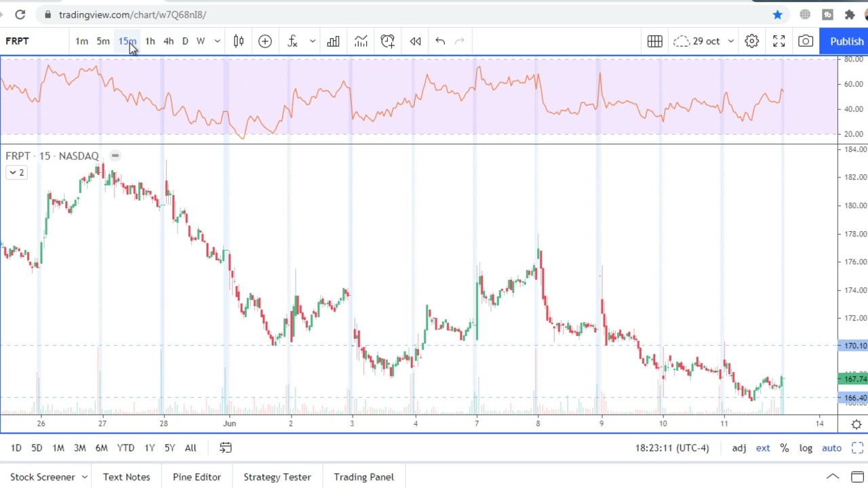Select the 5m timeframe
The width and height of the screenshot is (868, 488).
point(103,41)
